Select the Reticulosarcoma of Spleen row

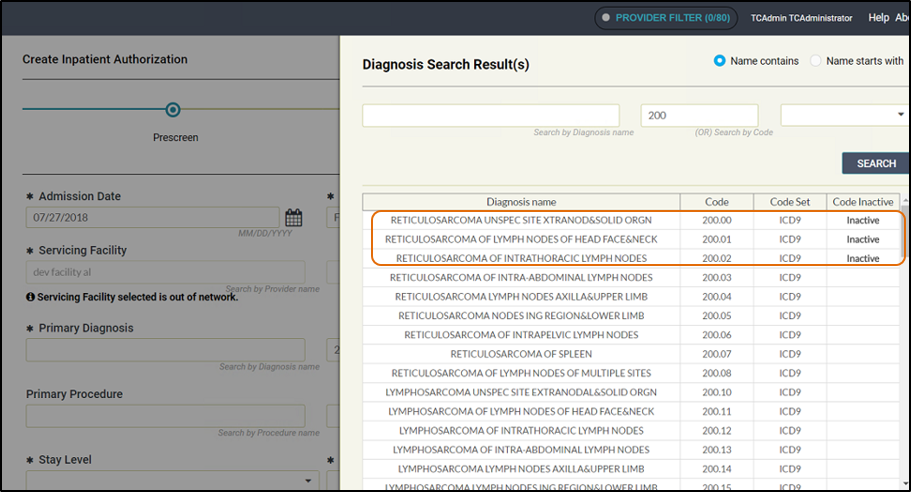521,354
